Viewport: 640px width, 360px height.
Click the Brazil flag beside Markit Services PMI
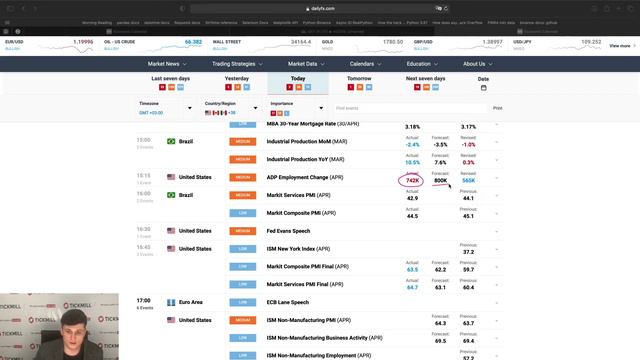point(171,195)
